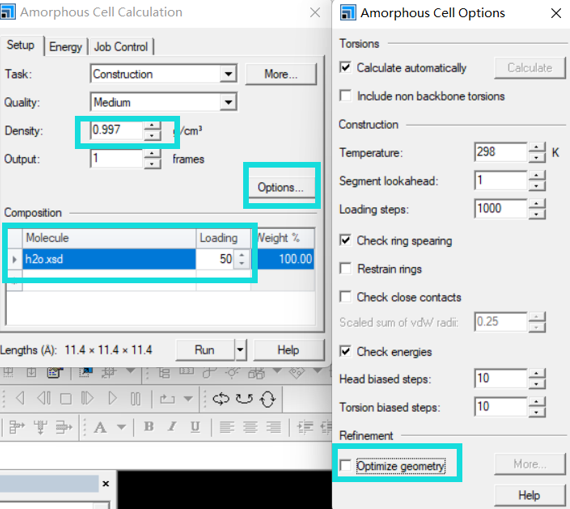570x509 pixels.
Task: Click the stop animation square icon
Action: pyautogui.click(x=65, y=399)
